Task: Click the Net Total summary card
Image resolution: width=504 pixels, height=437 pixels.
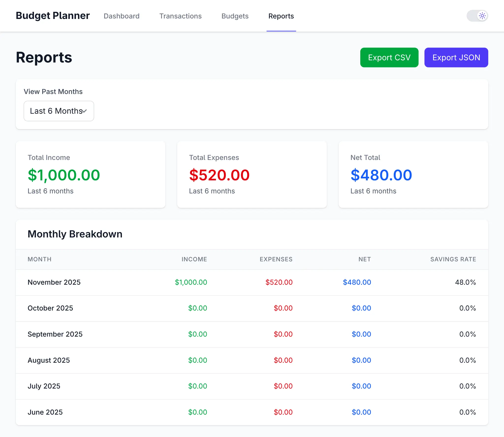Action: click(413, 174)
